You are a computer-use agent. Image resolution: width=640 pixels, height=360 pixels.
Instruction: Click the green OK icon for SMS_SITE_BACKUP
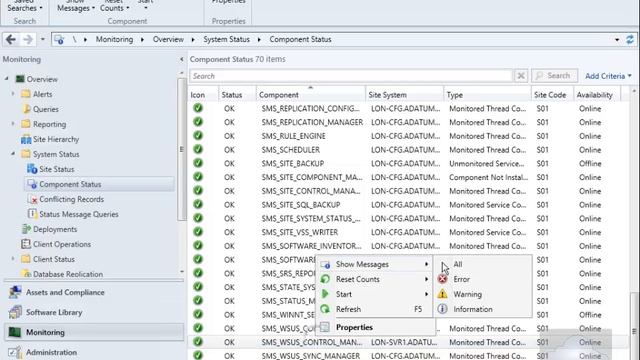point(198,163)
